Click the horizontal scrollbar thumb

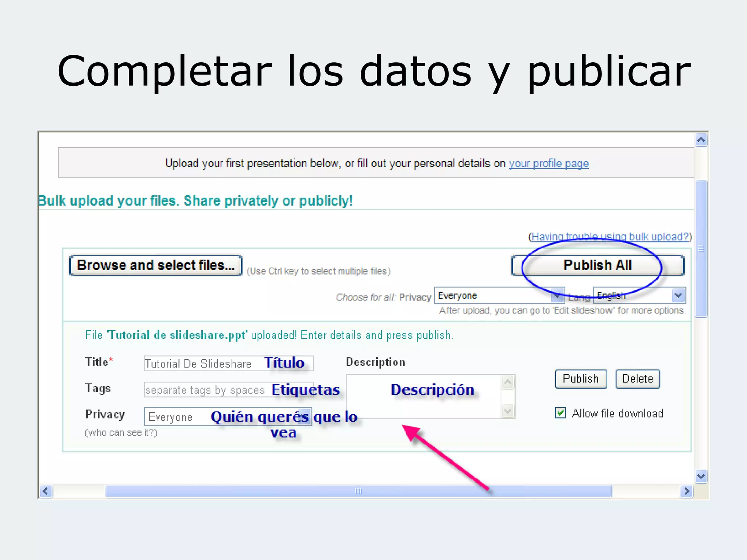(x=359, y=491)
